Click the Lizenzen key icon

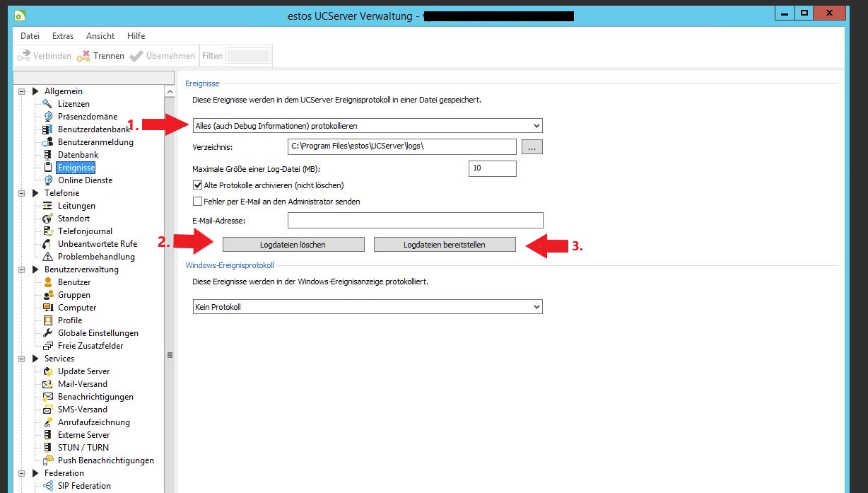coord(47,104)
